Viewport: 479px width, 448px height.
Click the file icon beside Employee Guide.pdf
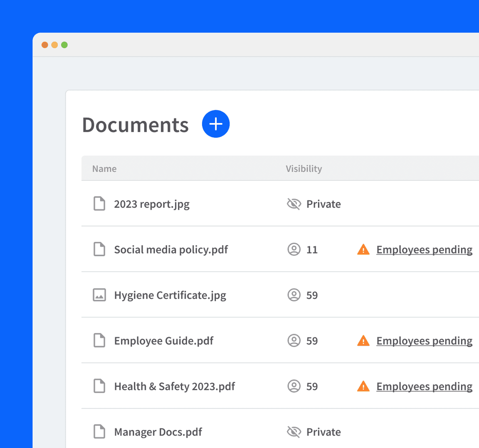[99, 340]
